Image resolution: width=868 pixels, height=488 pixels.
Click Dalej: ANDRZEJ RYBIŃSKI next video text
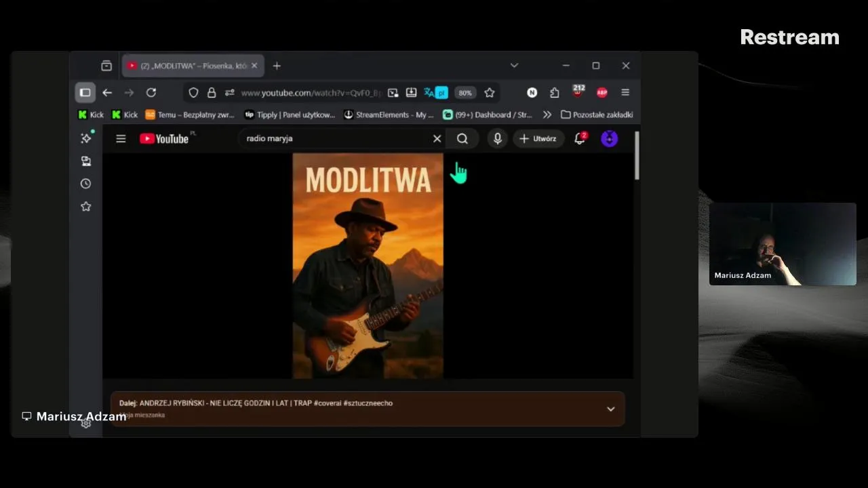pos(256,403)
